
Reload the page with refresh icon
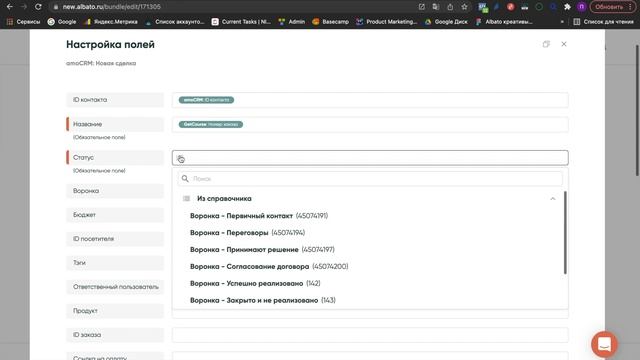[x=38, y=7]
